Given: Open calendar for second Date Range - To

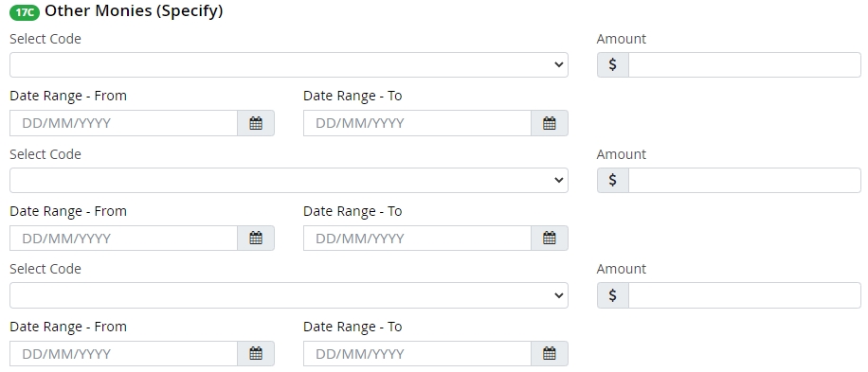Looking at the screenshot, I should point(550,239).
